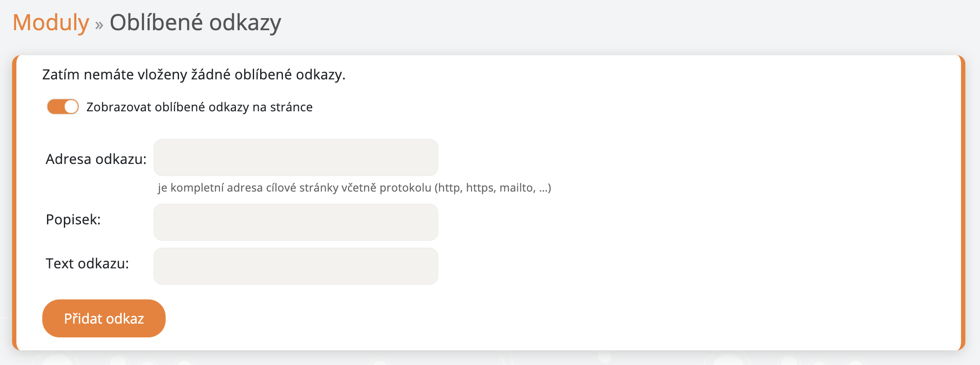The width and height of the screenshot is (980, 365).
Task: Select the 'Oblíbené odkazy' breadcrumb title
Action: 195,24
